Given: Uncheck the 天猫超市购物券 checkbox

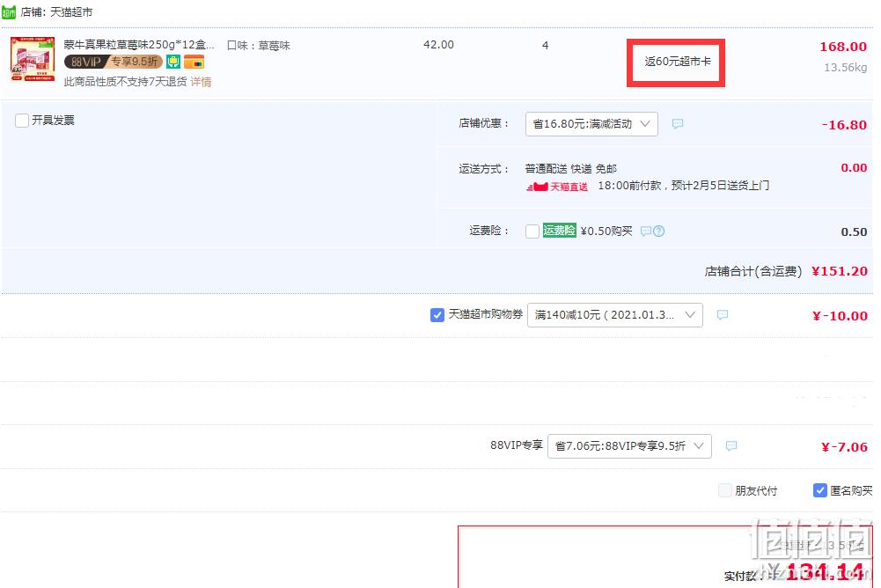Looking at the screenshot, I should point(437,315).
